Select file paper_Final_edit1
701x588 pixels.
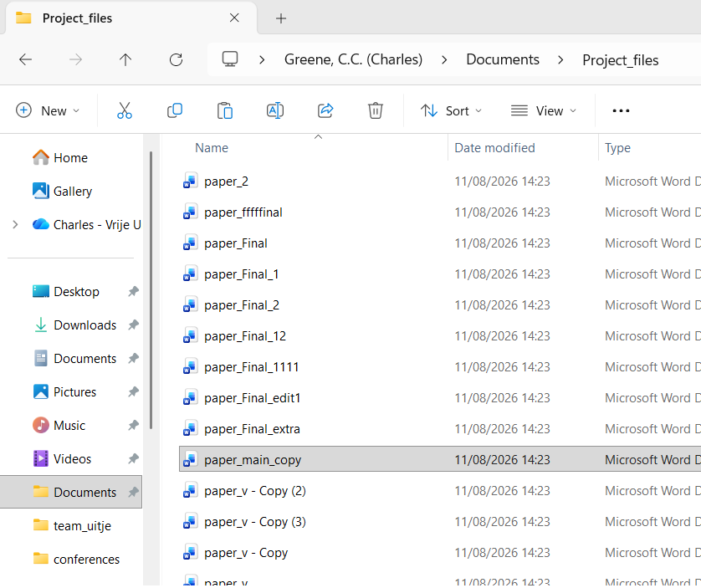(252, 398)
